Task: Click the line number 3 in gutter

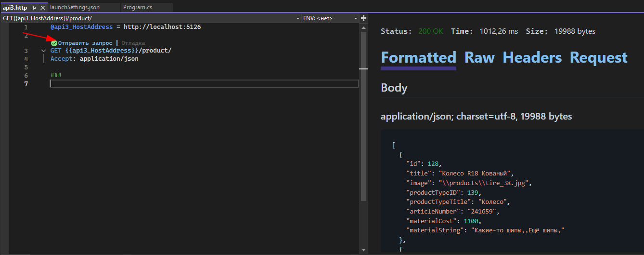Action: pos(26,51)
